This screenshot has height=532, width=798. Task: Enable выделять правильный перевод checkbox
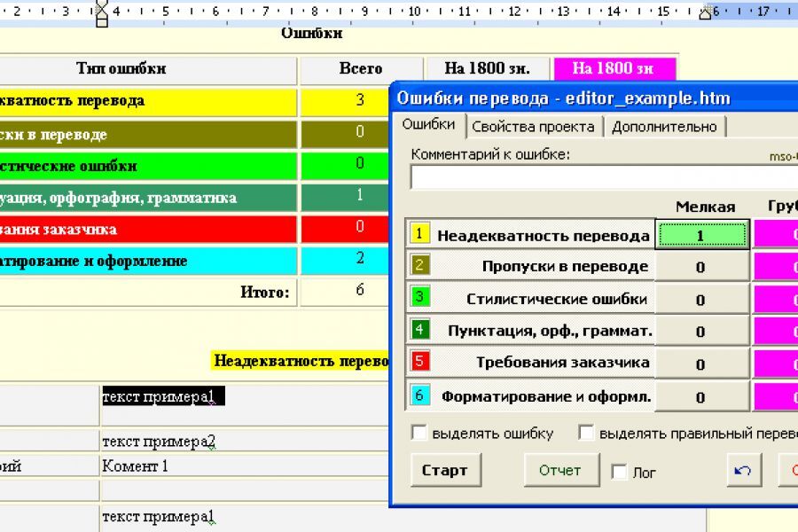coord(586,434)
